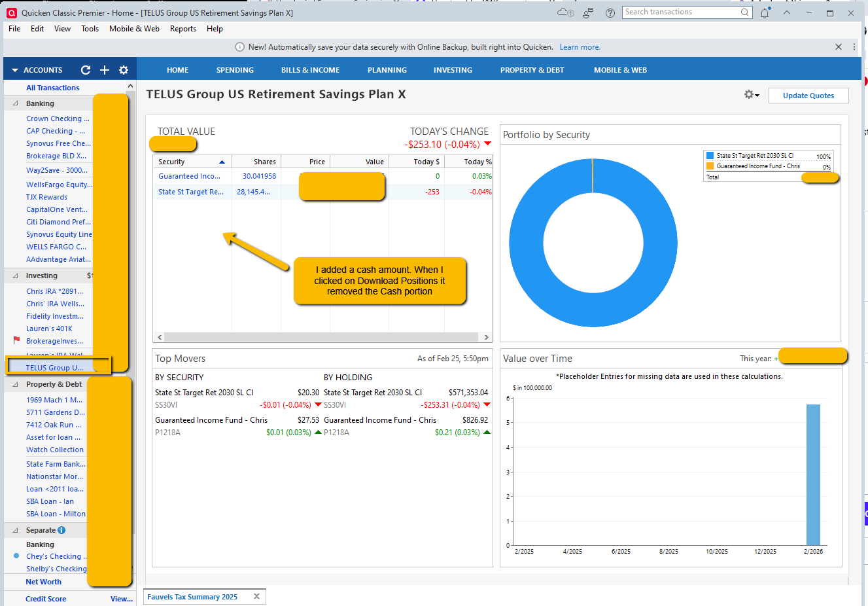This screenshot has width=868, height=606.
Task: Select the TELUS Group U... account
Action: click(x=54, y=368)
